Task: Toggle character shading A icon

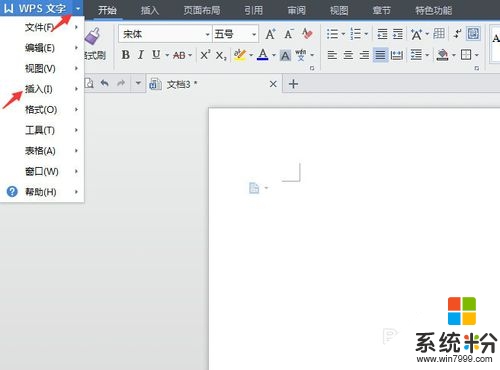Action: click(285, 55)
